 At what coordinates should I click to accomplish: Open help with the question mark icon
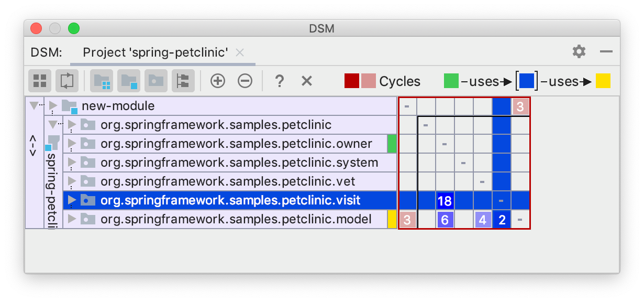pyautogui.click(x=280, y=81)
